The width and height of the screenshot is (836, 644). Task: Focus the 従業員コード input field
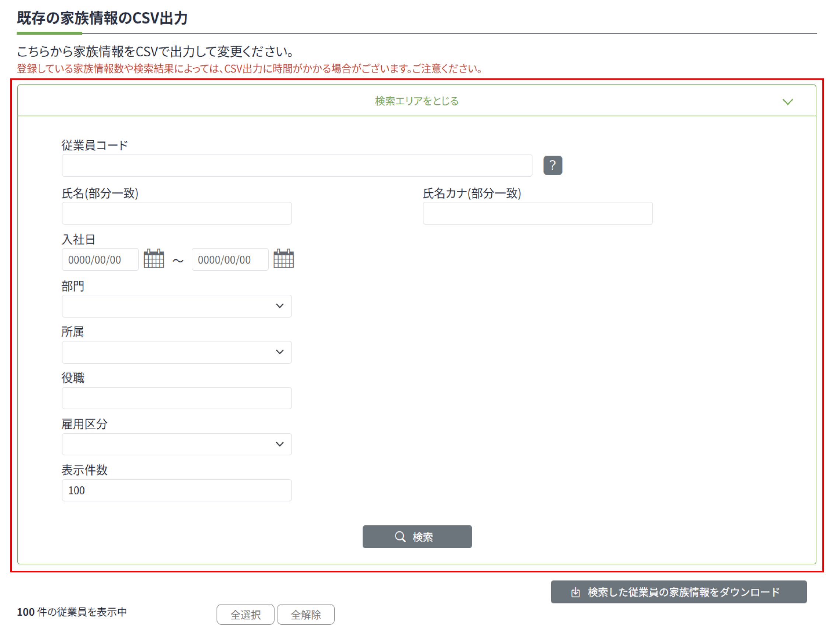[x=297, y=165]
